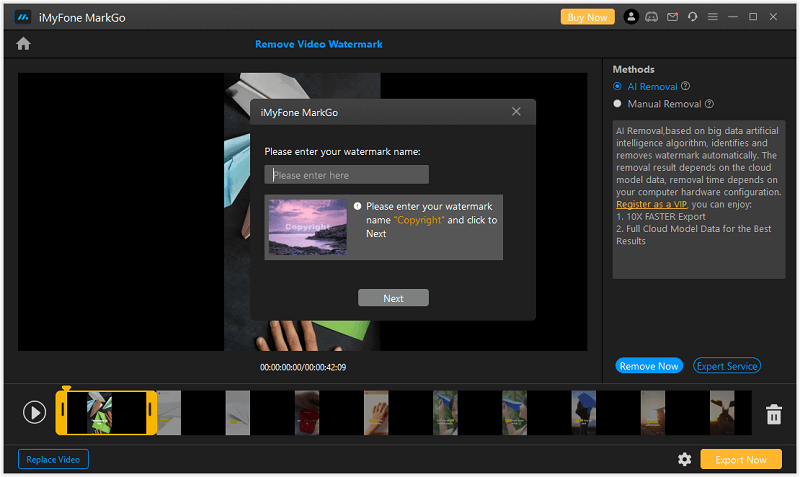Close the watermark name dialog
Screen dimensions: 800x477
(x=516, y=112)
